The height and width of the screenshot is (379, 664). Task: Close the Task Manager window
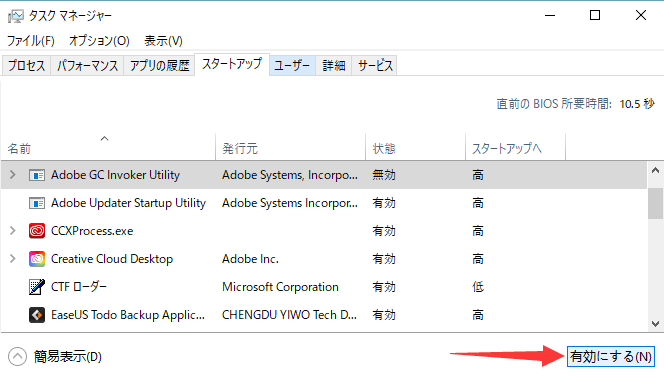tap(641, 16)
